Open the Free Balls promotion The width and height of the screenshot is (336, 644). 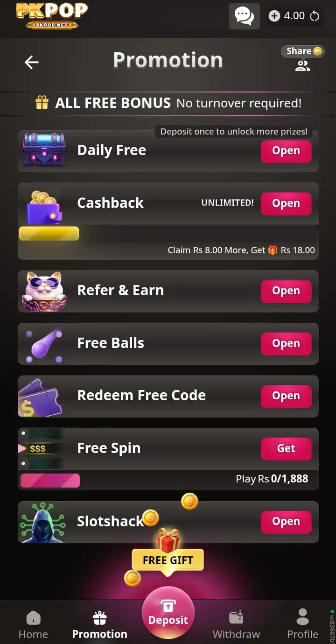[286, 344]
